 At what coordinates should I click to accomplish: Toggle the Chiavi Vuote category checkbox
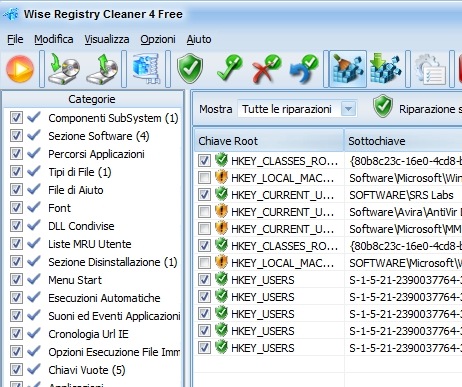click(16, 370)
